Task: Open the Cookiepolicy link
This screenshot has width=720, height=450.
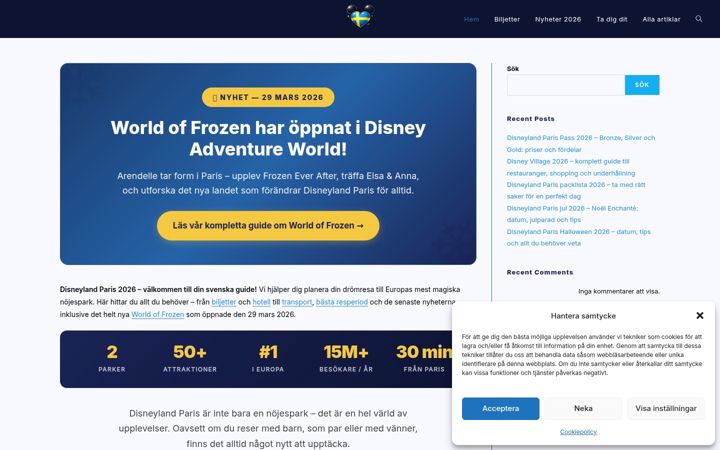Action: 578,432
